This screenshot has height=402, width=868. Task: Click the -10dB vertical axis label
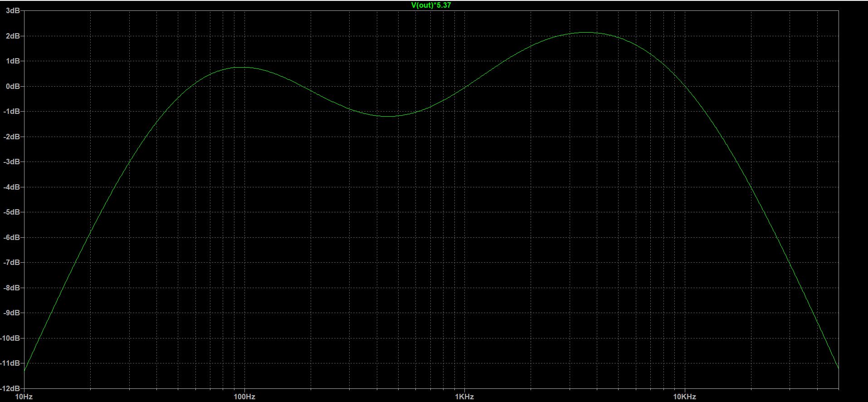tap(10, 338)
